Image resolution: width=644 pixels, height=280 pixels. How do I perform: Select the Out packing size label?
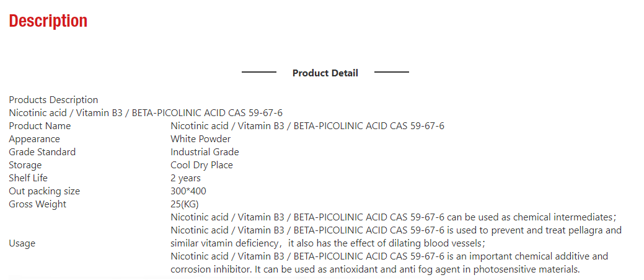coord(44,191)
